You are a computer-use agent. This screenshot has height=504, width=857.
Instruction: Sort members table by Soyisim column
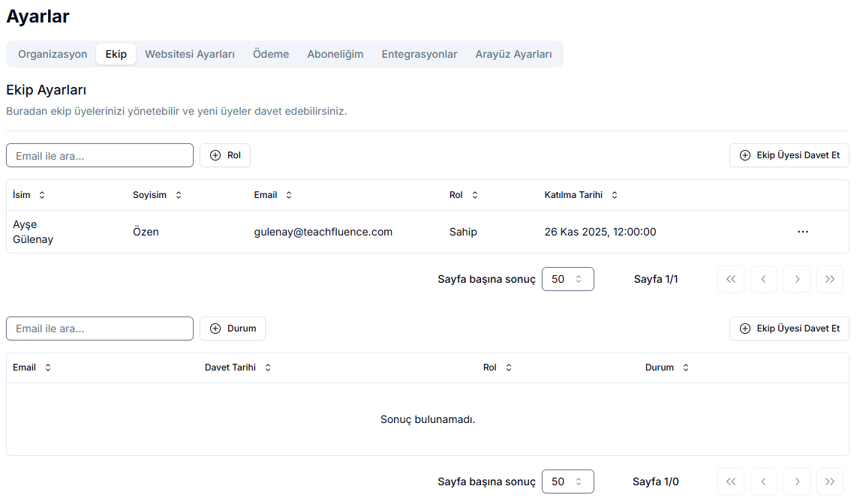point(157,195)
